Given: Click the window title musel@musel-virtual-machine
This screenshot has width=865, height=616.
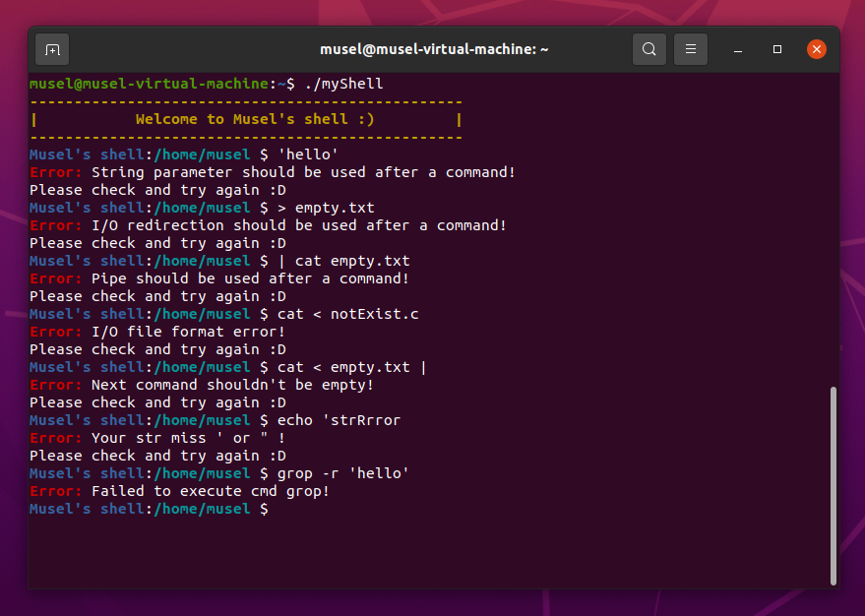Looking at the screenshot, I should 434,49.
